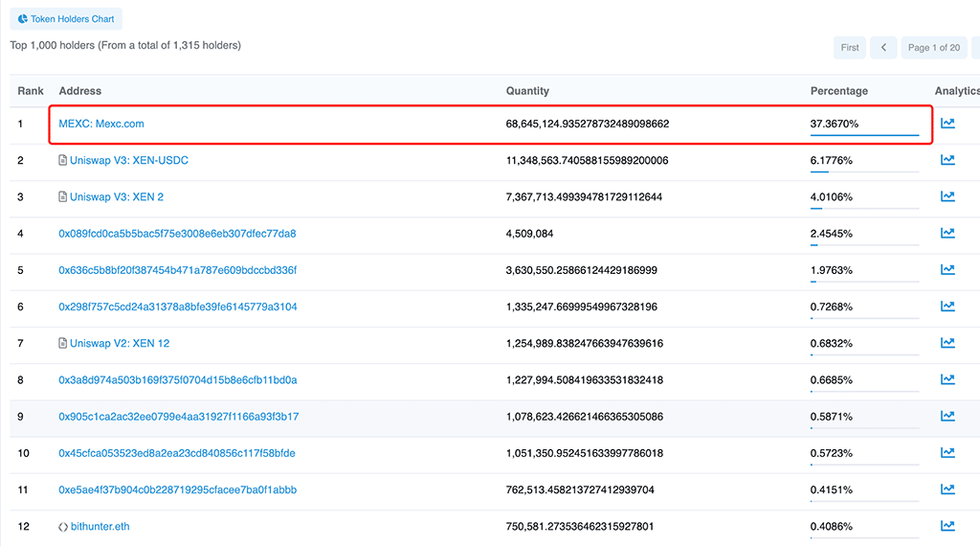Open address 0x45cfca053523ed8a2ea23cd840856c117f58bfde

[177, 453]
